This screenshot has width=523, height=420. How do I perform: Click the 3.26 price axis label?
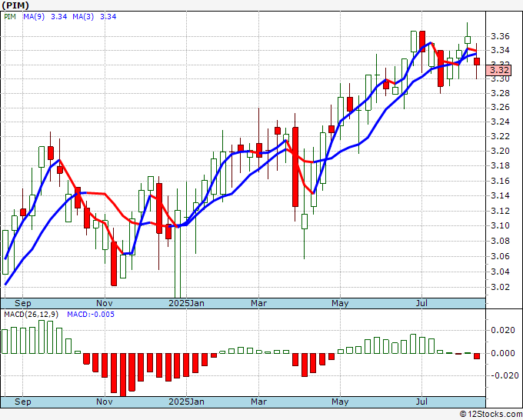click(x=500, y=108)
